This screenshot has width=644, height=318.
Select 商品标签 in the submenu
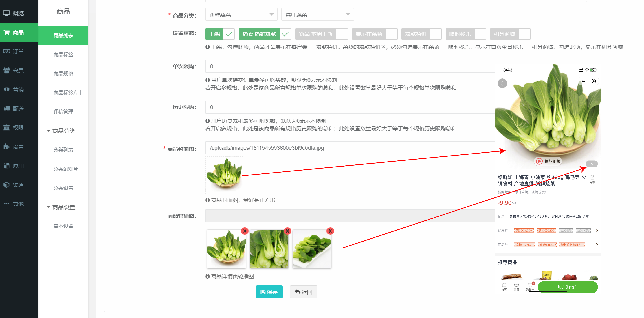click(x=63, y=54)
